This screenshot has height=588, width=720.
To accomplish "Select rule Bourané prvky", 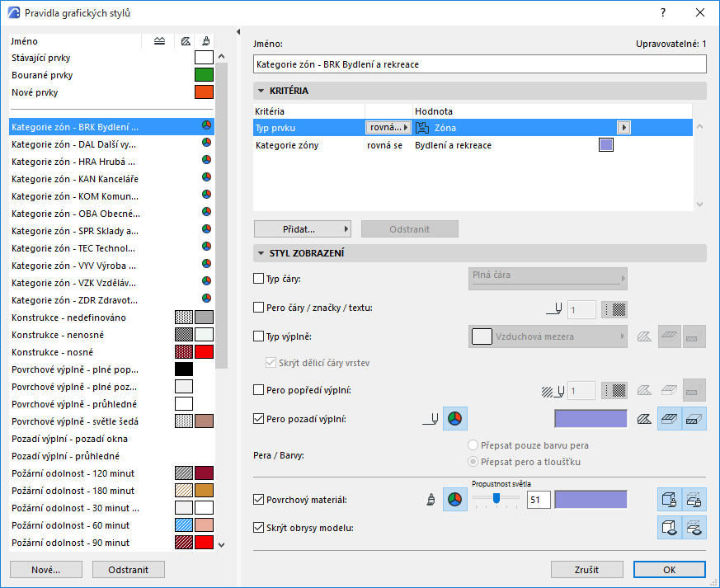I will [111, 75].
